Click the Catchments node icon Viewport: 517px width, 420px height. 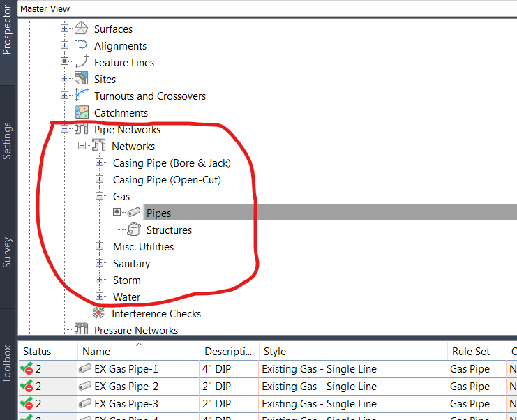click(81, 112)
